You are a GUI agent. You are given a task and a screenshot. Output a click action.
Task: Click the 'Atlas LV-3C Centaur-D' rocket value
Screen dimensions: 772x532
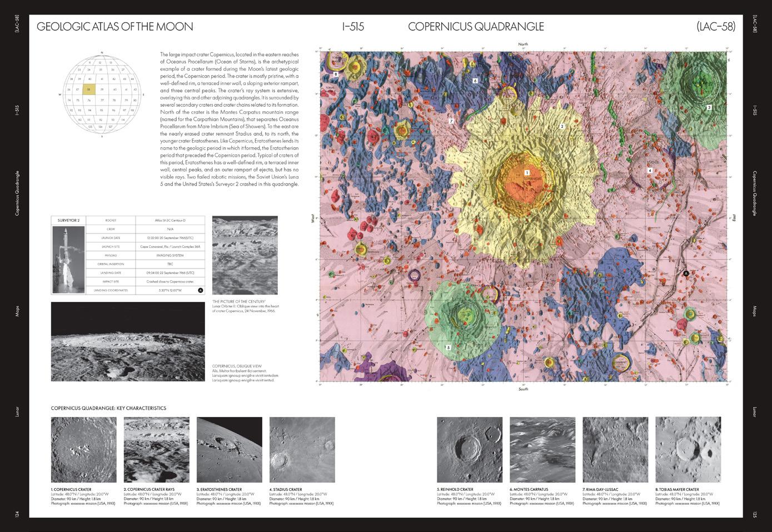171,220
